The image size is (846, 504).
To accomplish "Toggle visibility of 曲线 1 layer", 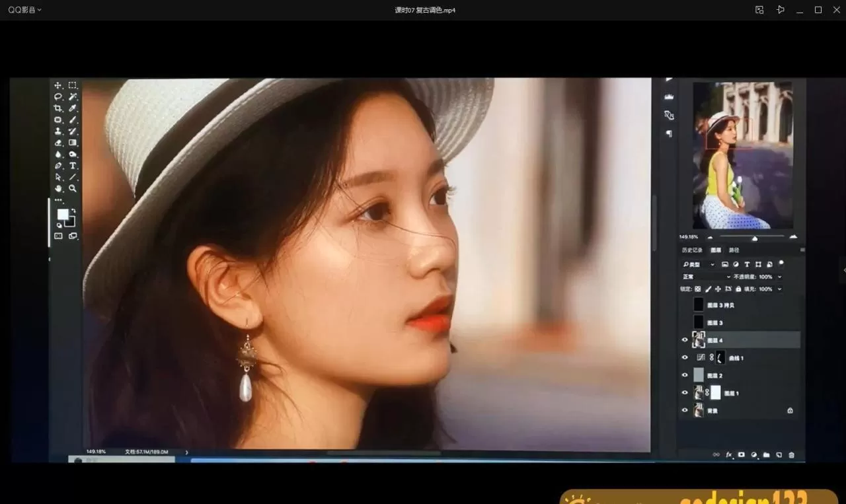I will tap(685, 357).
